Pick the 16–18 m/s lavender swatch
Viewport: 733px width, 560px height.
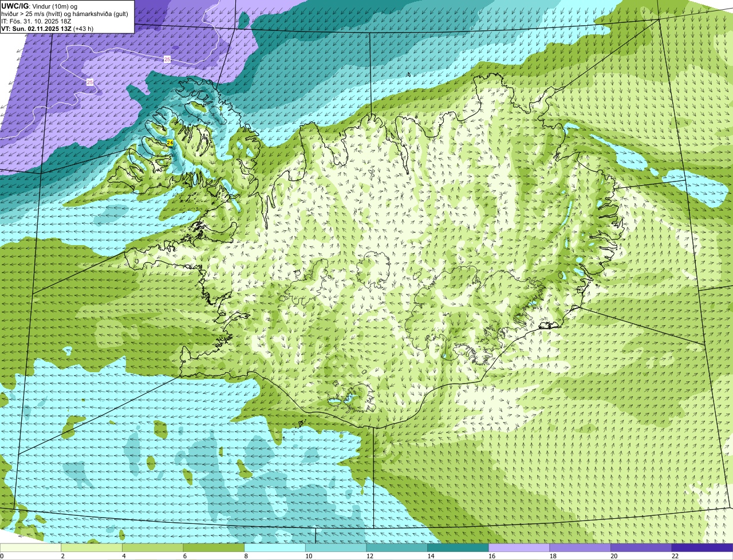(519, 547)
